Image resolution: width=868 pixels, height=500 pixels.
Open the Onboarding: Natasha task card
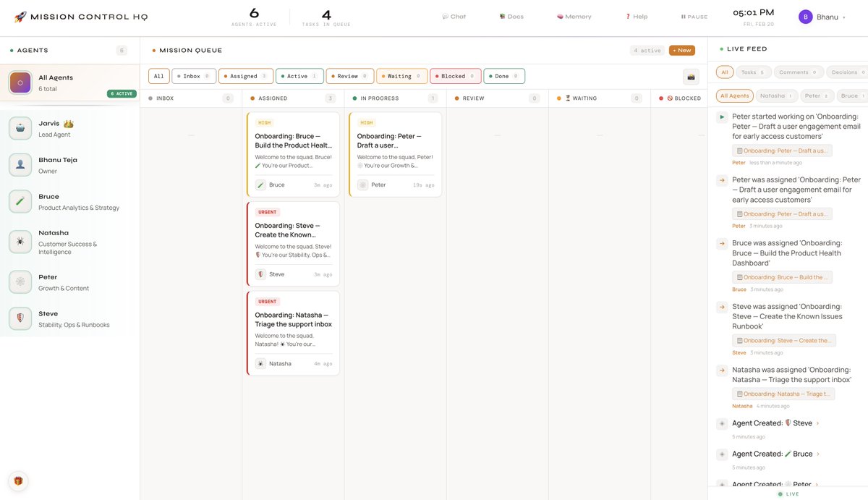tap(293, 333)
